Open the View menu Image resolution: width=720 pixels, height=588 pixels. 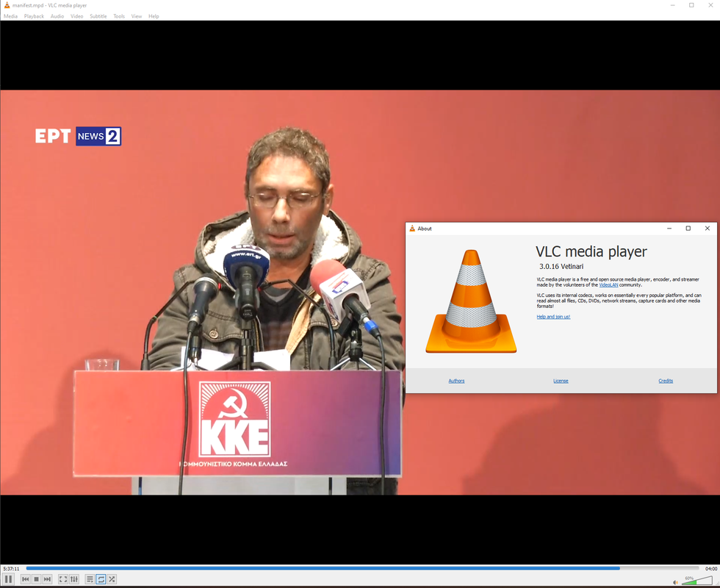(x=137, y=16)
